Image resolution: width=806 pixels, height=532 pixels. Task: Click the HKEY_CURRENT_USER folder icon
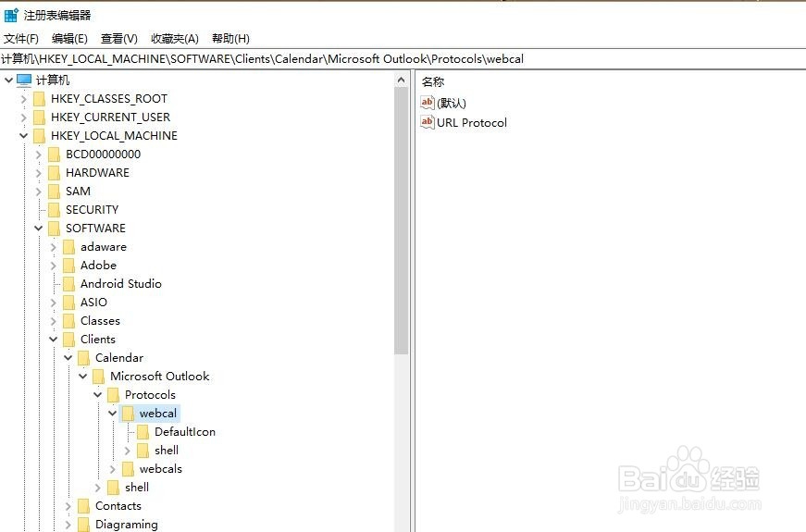click(x=39, y=118)
